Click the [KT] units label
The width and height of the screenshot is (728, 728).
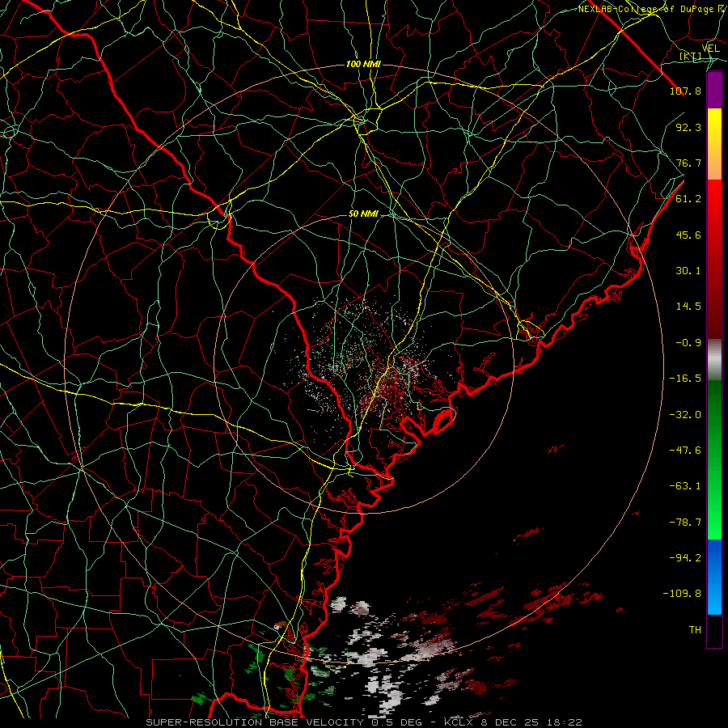tap(690, 56)
